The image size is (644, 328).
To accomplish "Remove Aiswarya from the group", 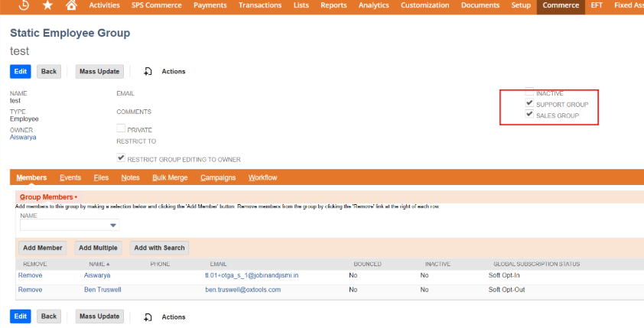I will pos(30,274).
